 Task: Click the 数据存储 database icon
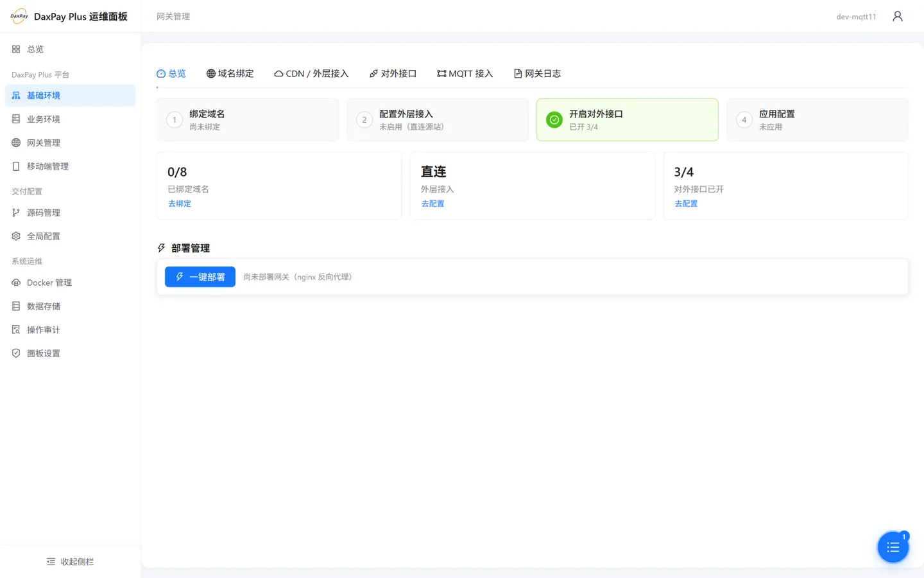click(x=16, y=306)
